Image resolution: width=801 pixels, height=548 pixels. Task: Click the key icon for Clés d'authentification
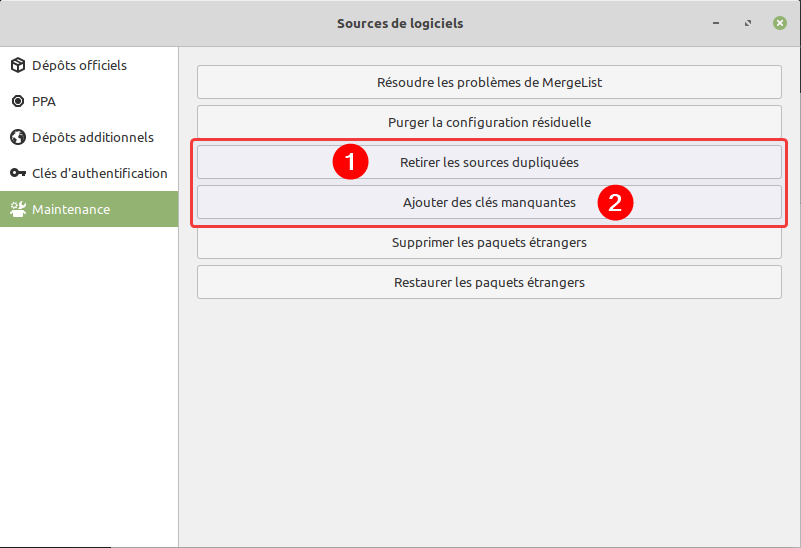coord(17,174)
